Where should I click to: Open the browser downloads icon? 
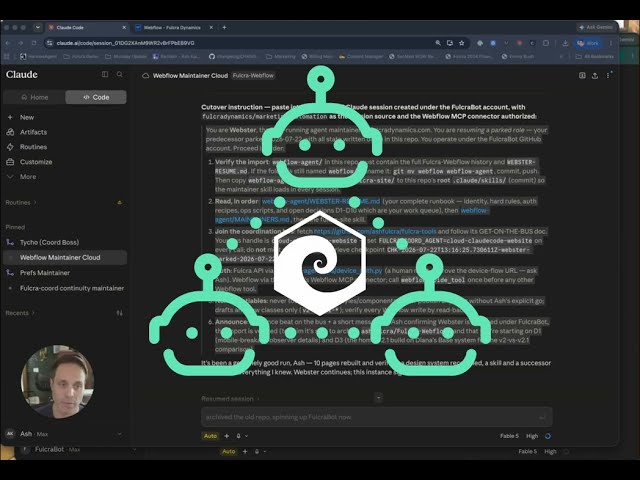(x=565, y=43)
